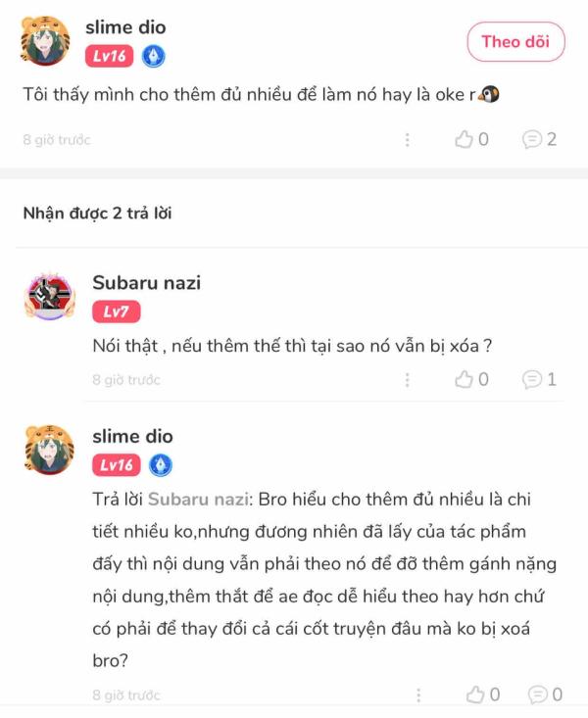Open the slime dio username at top

tap(125, 27)
